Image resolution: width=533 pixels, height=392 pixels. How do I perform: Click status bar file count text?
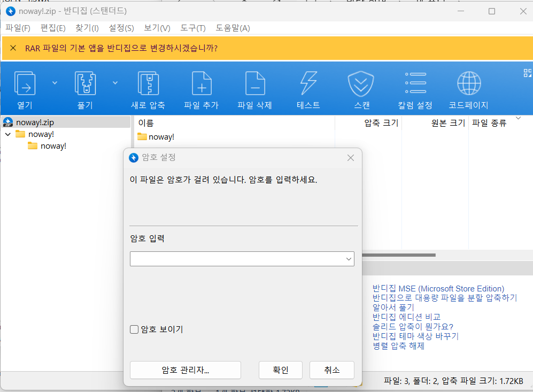coord(453,381)
